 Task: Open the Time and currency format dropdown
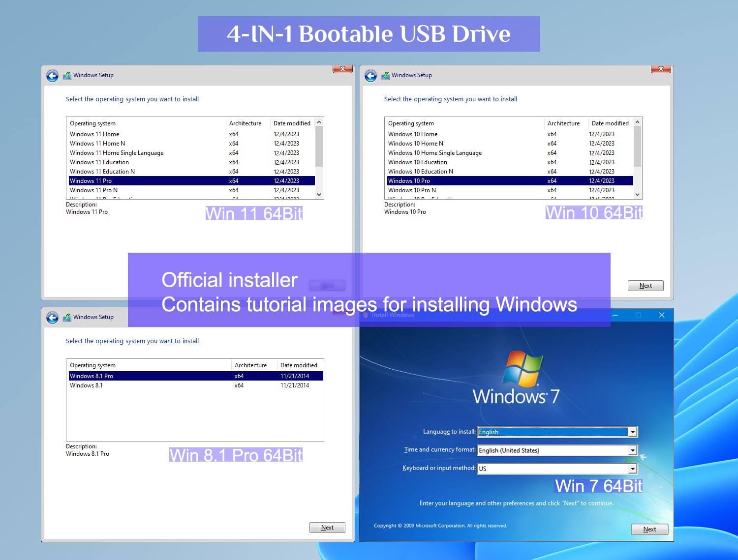tap(633, 450)
